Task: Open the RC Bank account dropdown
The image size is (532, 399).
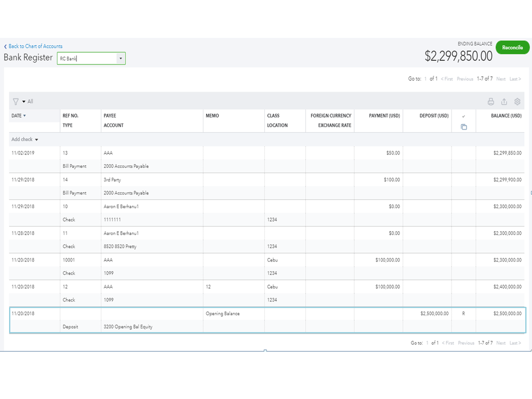Action: 121,58
